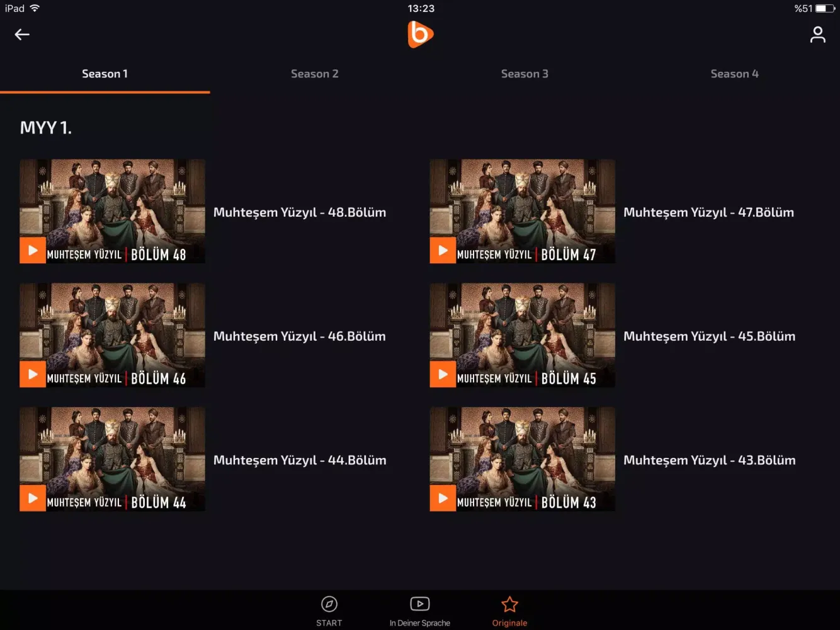Open Muhteşem Yüzyıl - 48.Bölüm title
Image resolution: width=840 pixels, height=630 pixels.
click(300, 212)
